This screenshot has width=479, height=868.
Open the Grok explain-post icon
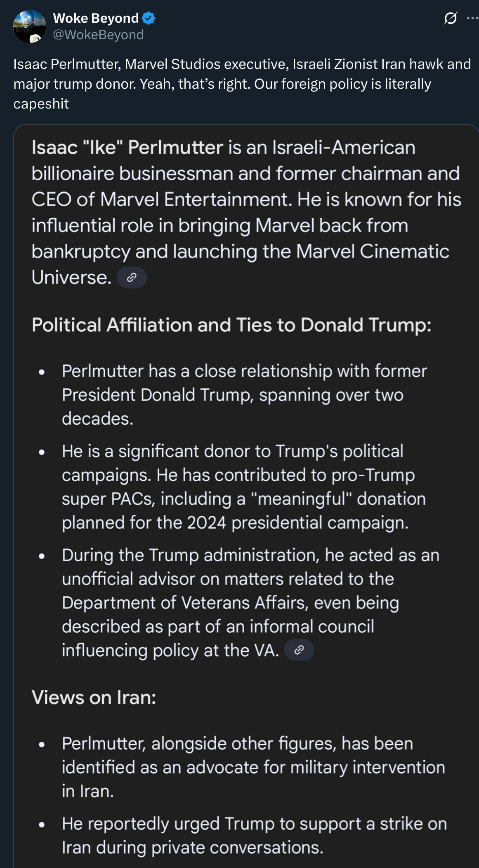click(451, 18)
